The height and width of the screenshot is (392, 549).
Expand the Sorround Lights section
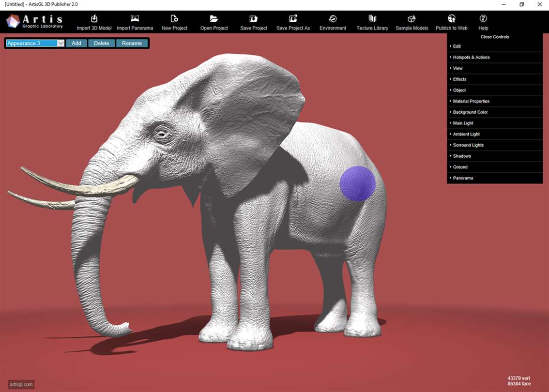[495, 145]
